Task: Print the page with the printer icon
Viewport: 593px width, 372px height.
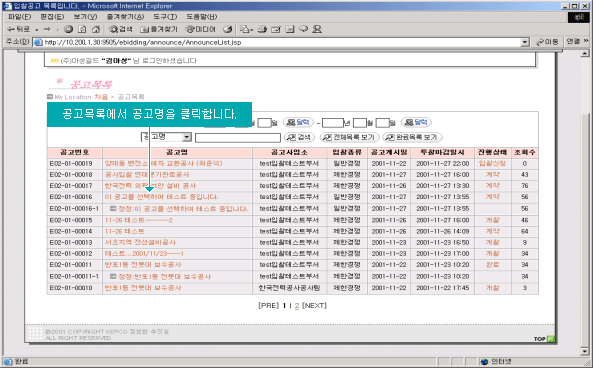Action: coord(262,29)
